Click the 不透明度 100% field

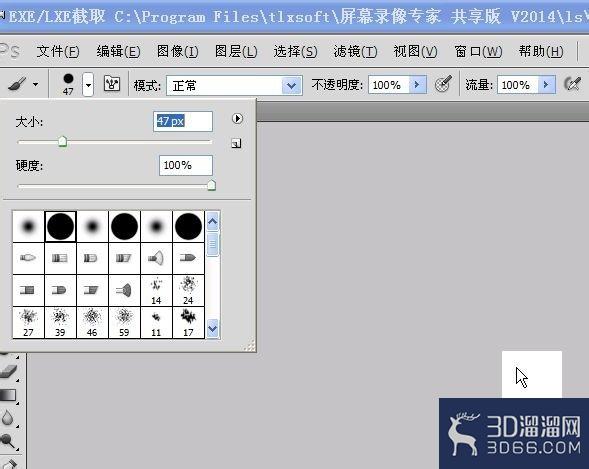point(389,85)
